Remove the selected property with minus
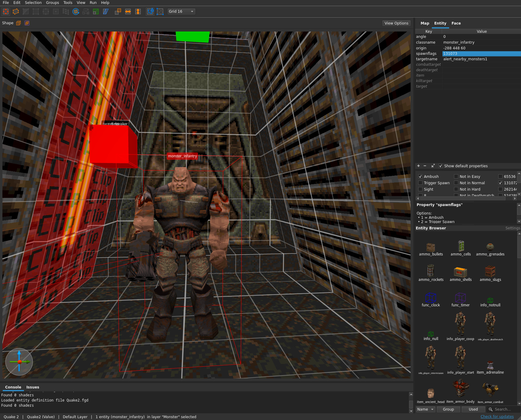Viewport: 521px width, 420px height. click(x=425, y=166)
